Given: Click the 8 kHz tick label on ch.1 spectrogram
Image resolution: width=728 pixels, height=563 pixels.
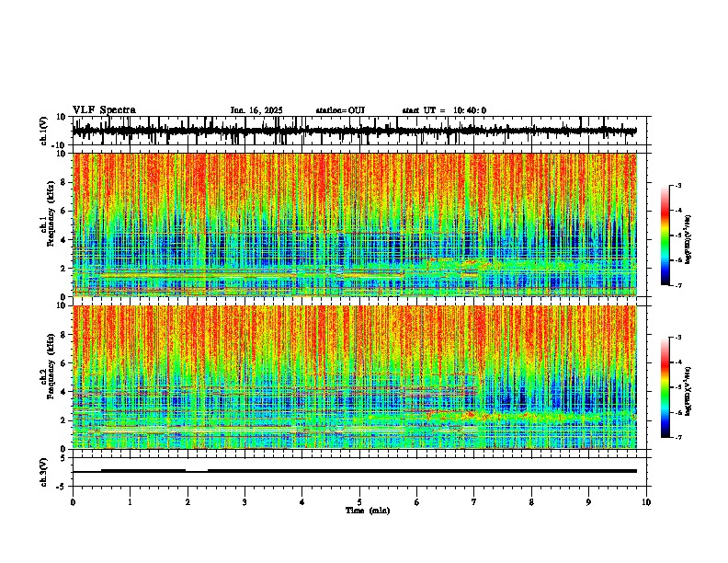Looking at the screenshot, I should (x=63, y=182).
